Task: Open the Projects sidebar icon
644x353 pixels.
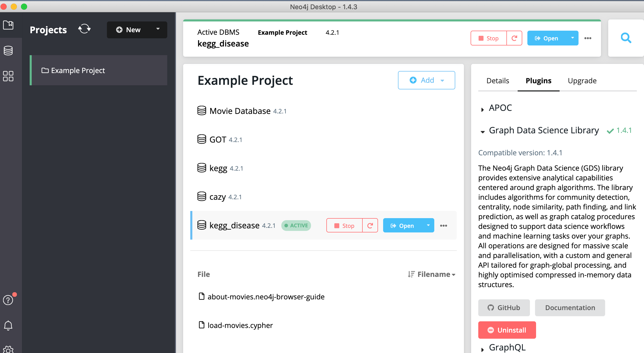Action: [8, 25]
